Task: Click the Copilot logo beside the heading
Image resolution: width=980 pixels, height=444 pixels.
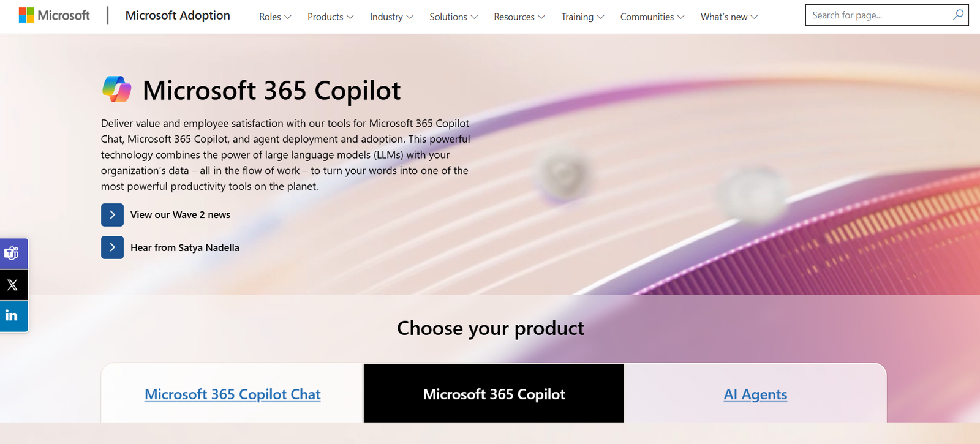Action: point(116,89)
